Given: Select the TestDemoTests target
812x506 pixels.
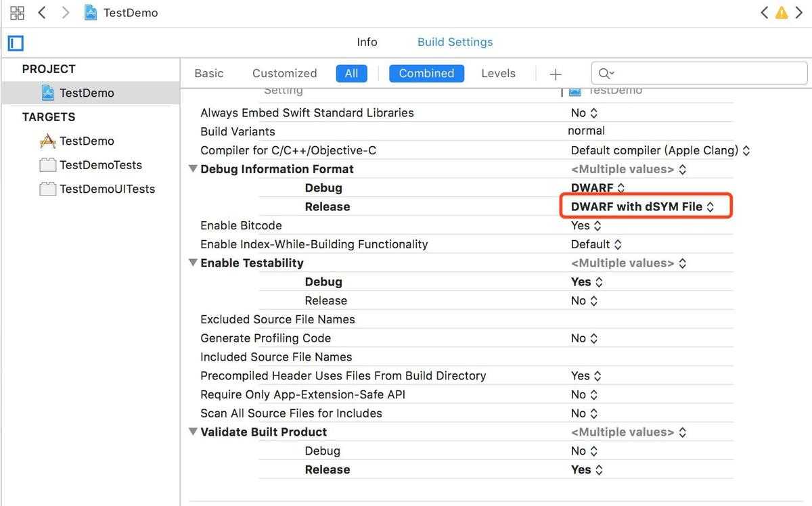Looking at the screenshot, I should [100, 165].
